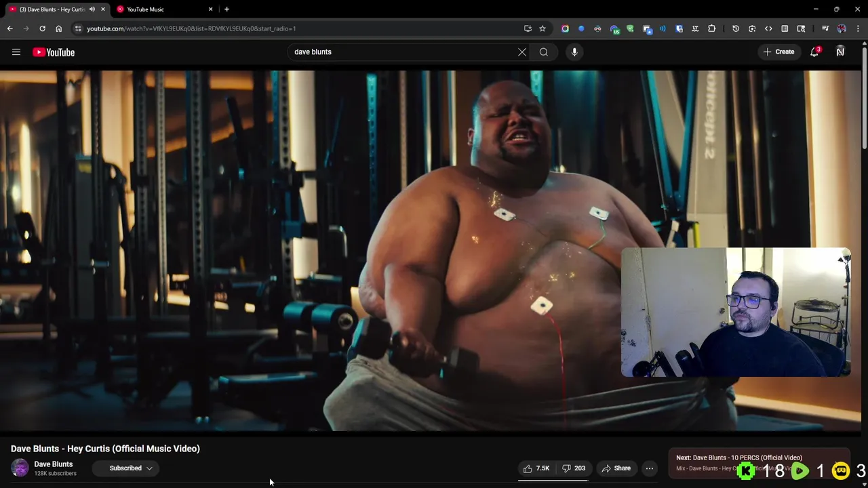The height and width of the screenshot is (488, 868).
Task: Bookmark this page with the star
Action: (542, 28)
